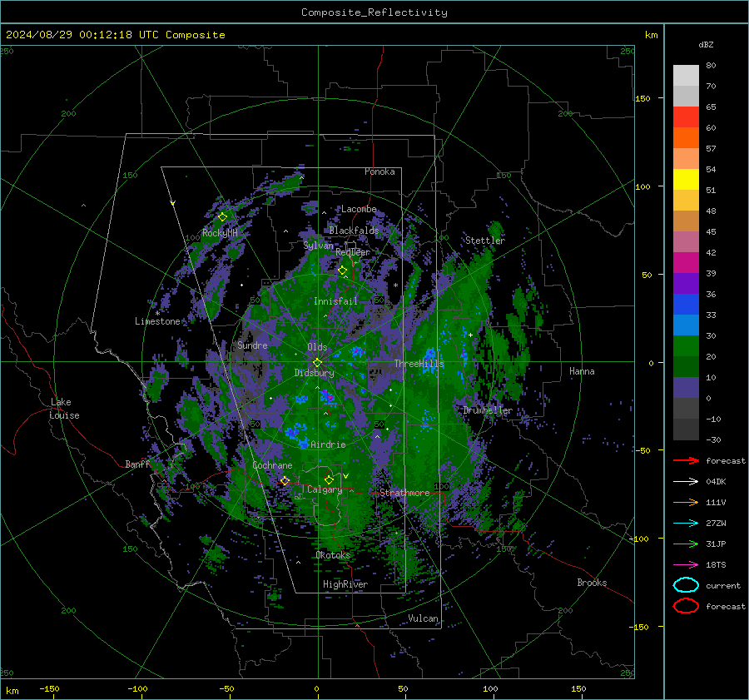Image resolution: width=749 pixels, height=700 pixels.
Task: Click the RedDeer city label
Action: (353, 252)
